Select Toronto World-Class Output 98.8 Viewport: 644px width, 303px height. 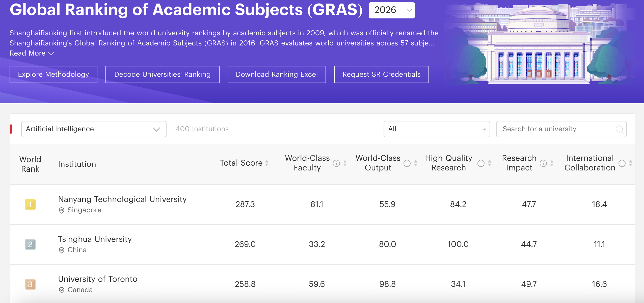(387, 284)
